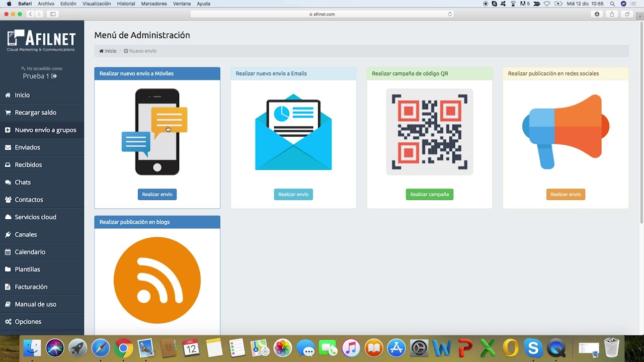This screenshot has height=362, width=644.
Task: Open the Apple menu
Action: (9, 4)
